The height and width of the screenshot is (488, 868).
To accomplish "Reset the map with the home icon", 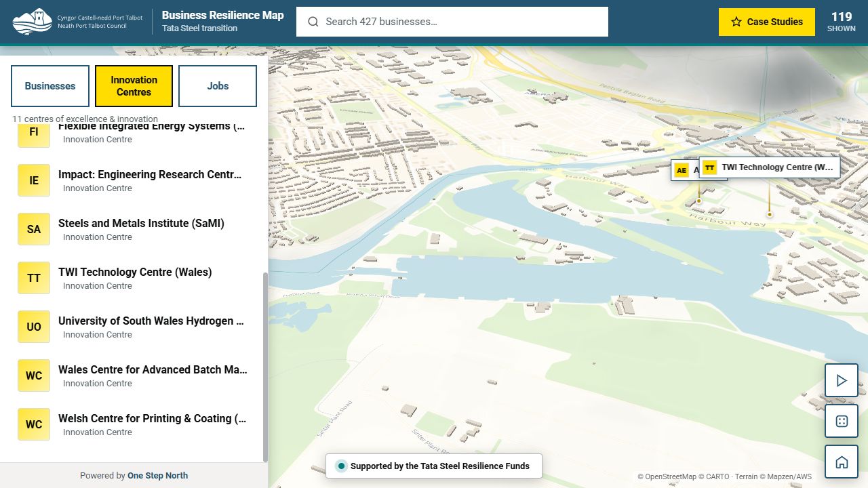I will (842, 462).
